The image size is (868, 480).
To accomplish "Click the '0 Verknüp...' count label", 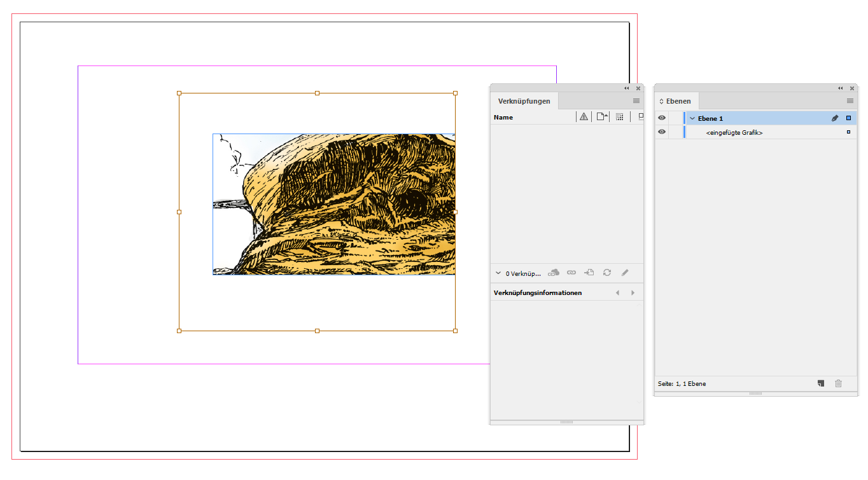I will 523,273.
